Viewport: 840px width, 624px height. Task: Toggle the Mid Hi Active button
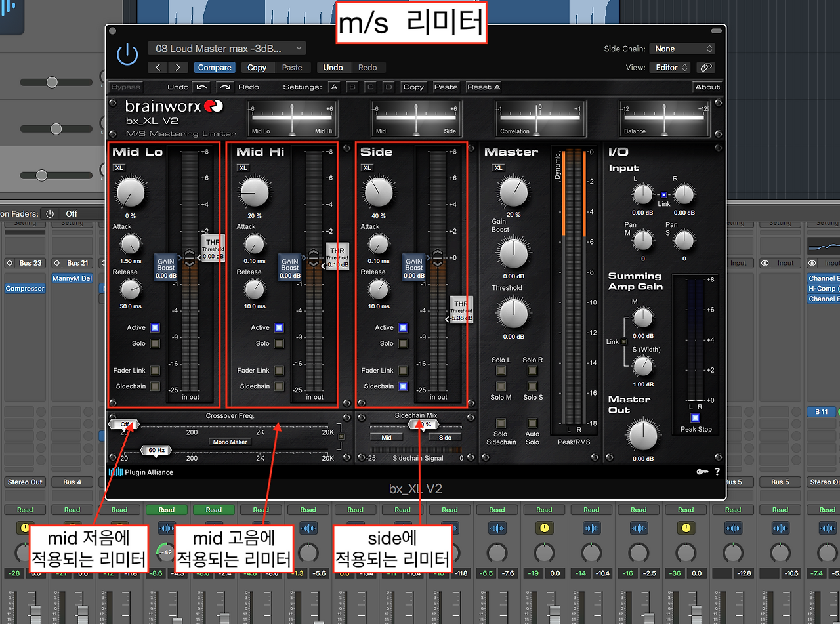click(x=279, y=327)
